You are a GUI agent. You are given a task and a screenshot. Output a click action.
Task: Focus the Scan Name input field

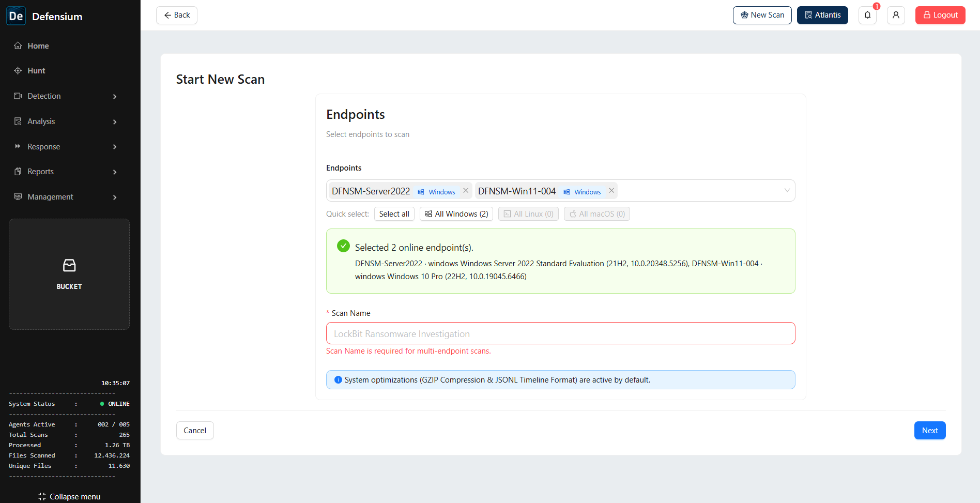[x=561, y=333]
